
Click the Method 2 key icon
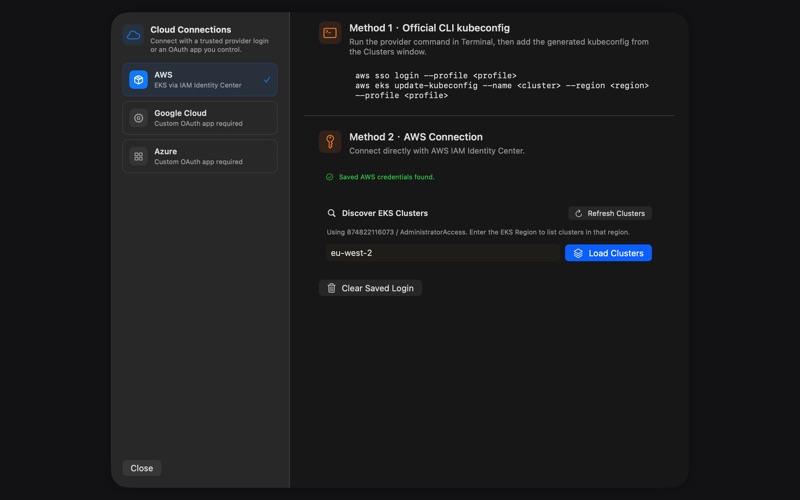(x=330, y=141)
